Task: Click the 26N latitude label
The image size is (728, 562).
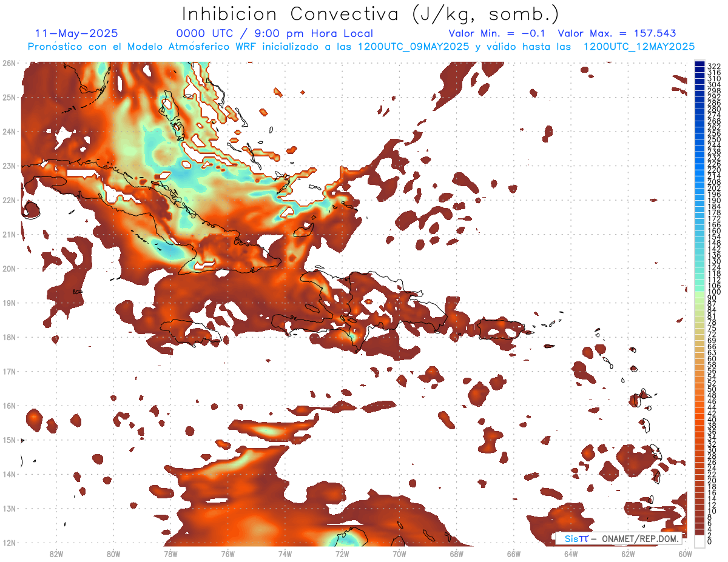Action: coord(10,62)
